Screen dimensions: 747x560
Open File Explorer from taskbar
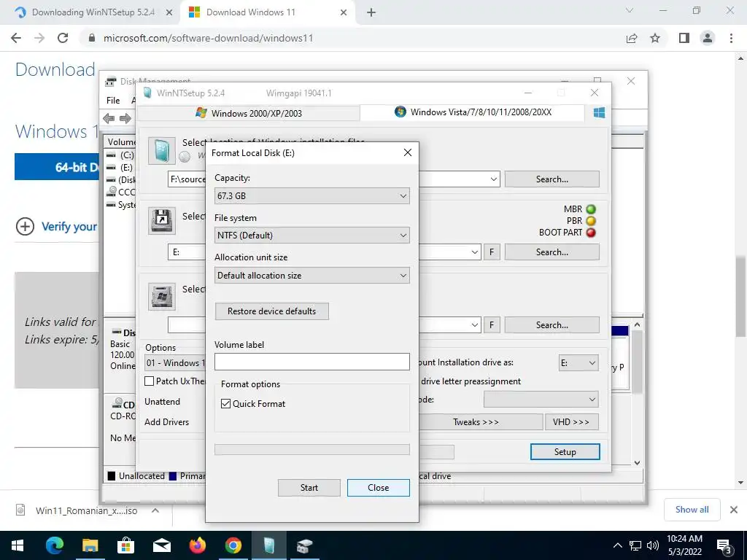[x=90, y=545]
